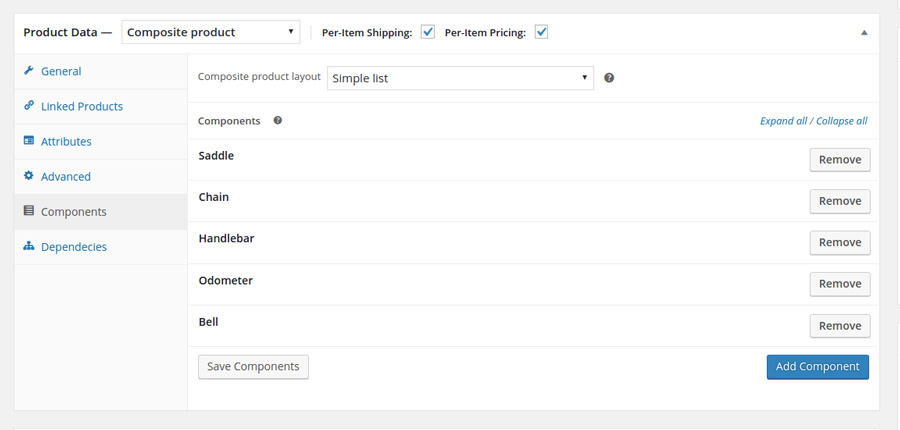Open the Composite product type dropdown
This screenshot has height=430, width=900.
(x=211, y=32)
